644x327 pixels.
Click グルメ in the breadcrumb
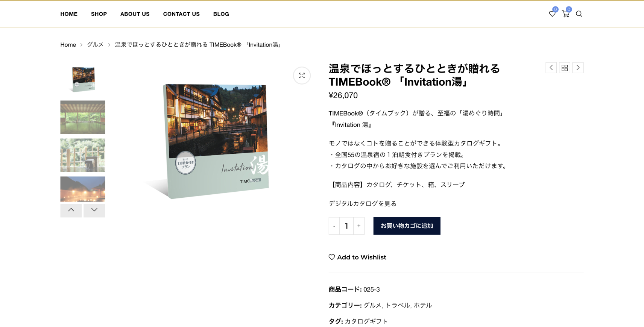point(95,45)
